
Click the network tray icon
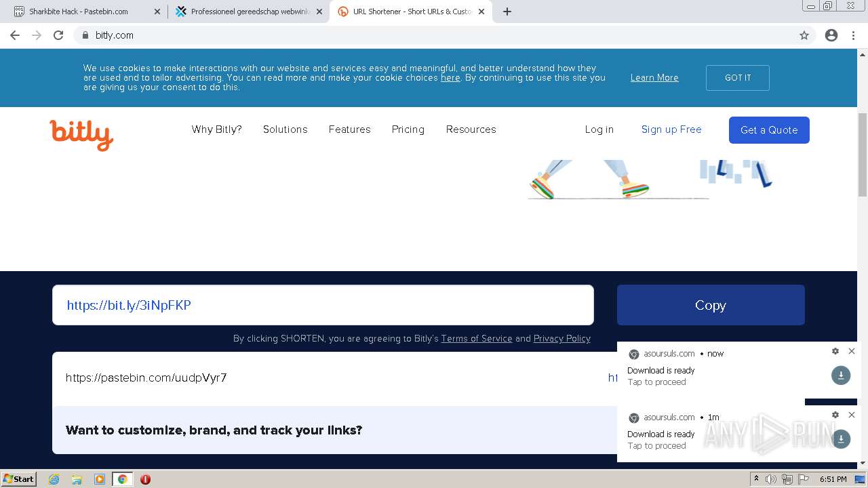click(x=787, y=479)
